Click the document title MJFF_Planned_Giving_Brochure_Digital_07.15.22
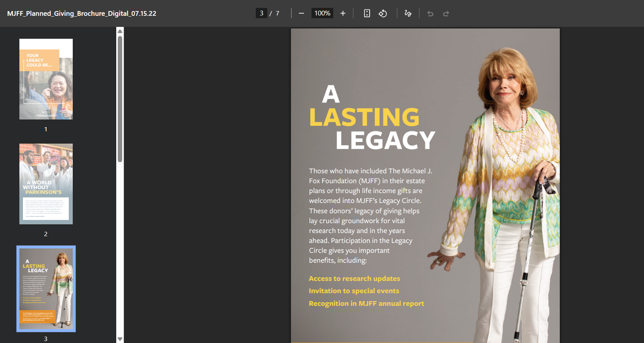644x343 pixels. 82,13
